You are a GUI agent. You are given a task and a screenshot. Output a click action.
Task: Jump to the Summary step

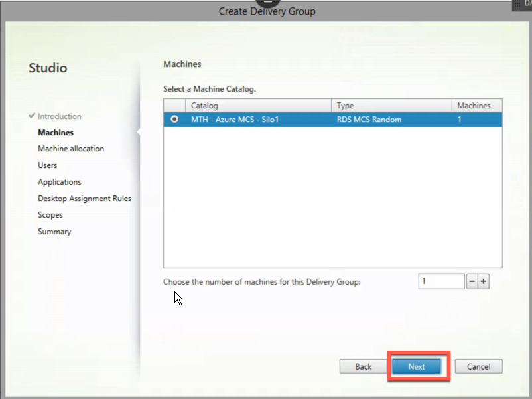[54, 232]
